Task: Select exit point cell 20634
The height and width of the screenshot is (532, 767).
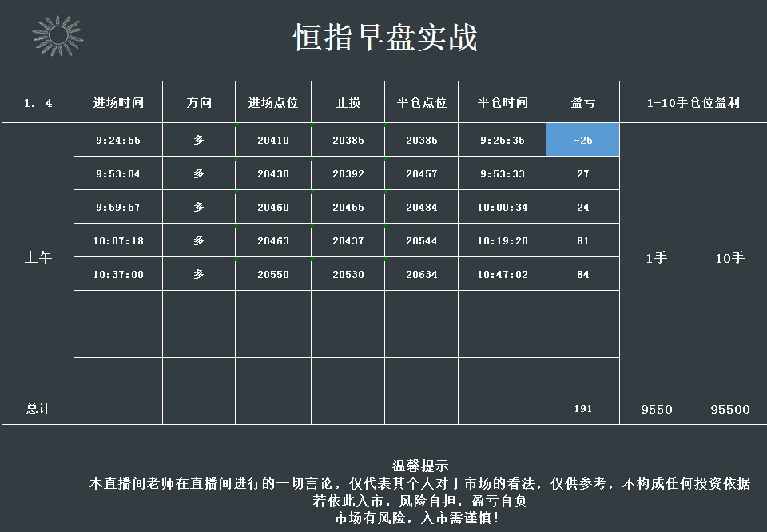Action: 422,274
